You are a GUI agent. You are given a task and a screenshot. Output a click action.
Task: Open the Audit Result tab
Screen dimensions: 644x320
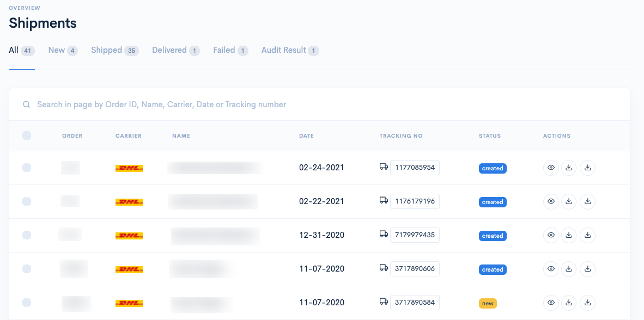tap(290, 51)
